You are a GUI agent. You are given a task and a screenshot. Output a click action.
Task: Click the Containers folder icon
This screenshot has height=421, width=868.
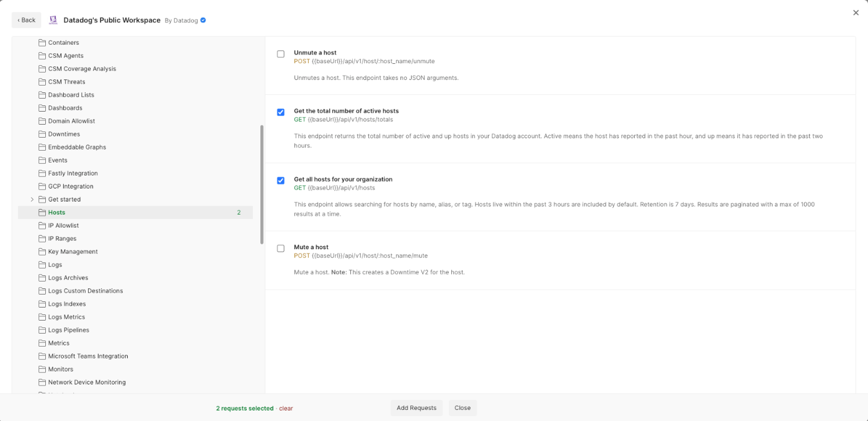[x=42, y=43]
